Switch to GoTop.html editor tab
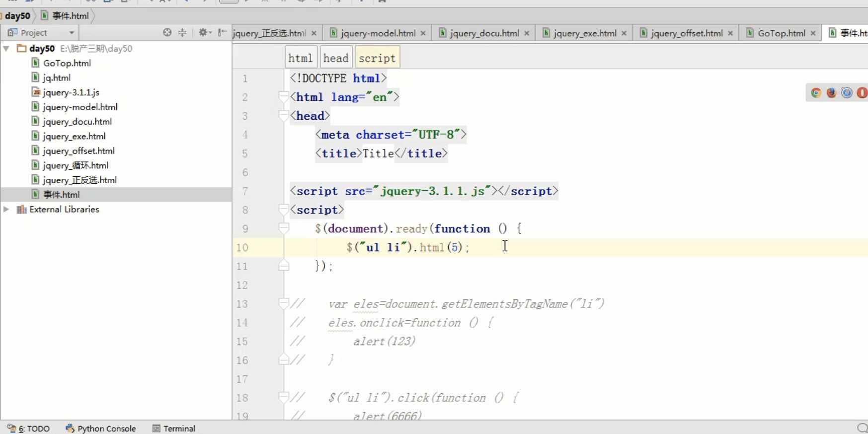This screenshot has width=868, height=434. 781,33
